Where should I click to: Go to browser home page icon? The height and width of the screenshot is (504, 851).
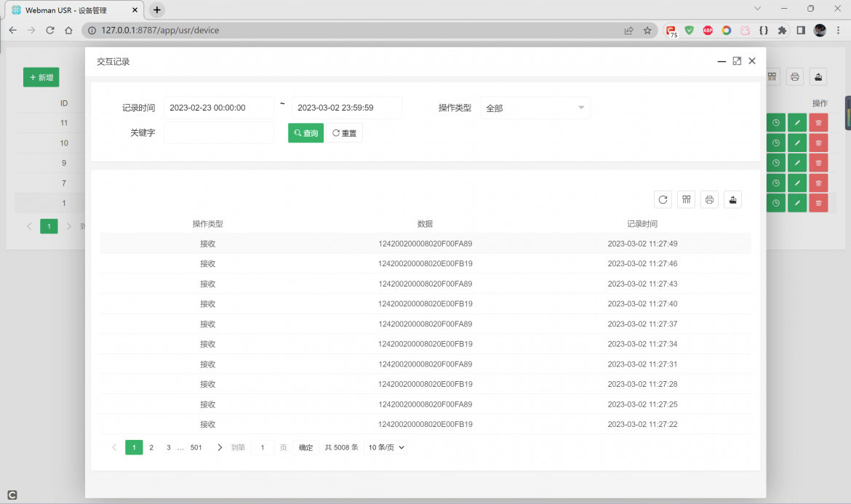tap(68, 31)
